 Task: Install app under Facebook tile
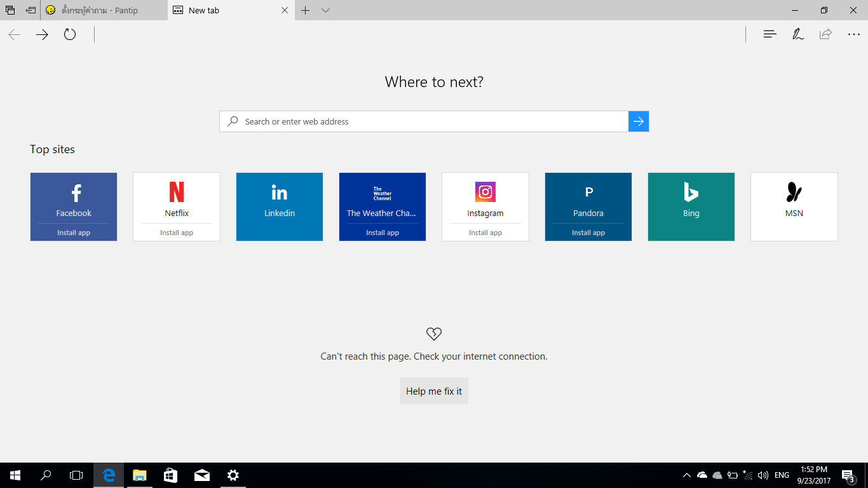74,233
